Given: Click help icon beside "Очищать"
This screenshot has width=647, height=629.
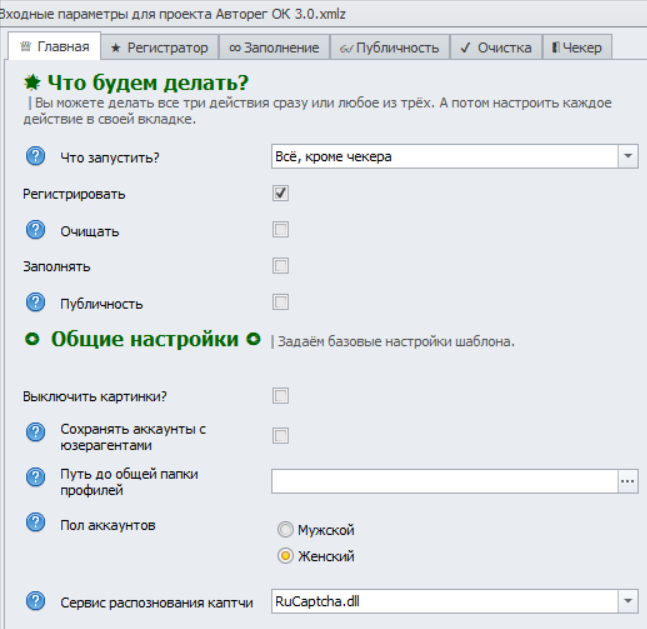Looking at the screenshot, I should tap(36, 230).
